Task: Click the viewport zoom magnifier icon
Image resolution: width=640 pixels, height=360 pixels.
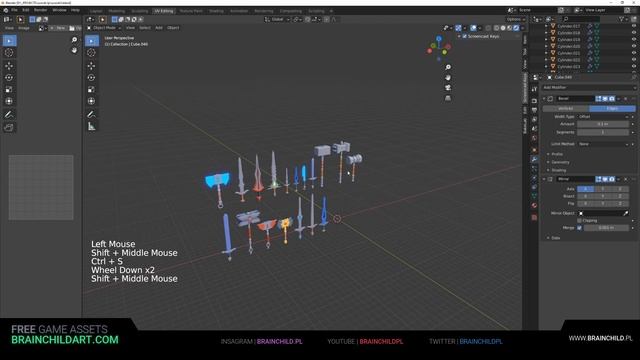Action: point(448,67)
